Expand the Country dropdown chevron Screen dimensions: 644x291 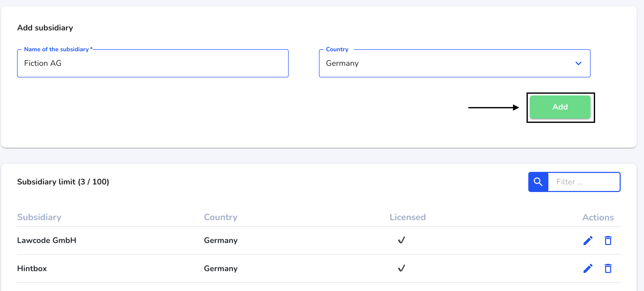coord(578,63)
